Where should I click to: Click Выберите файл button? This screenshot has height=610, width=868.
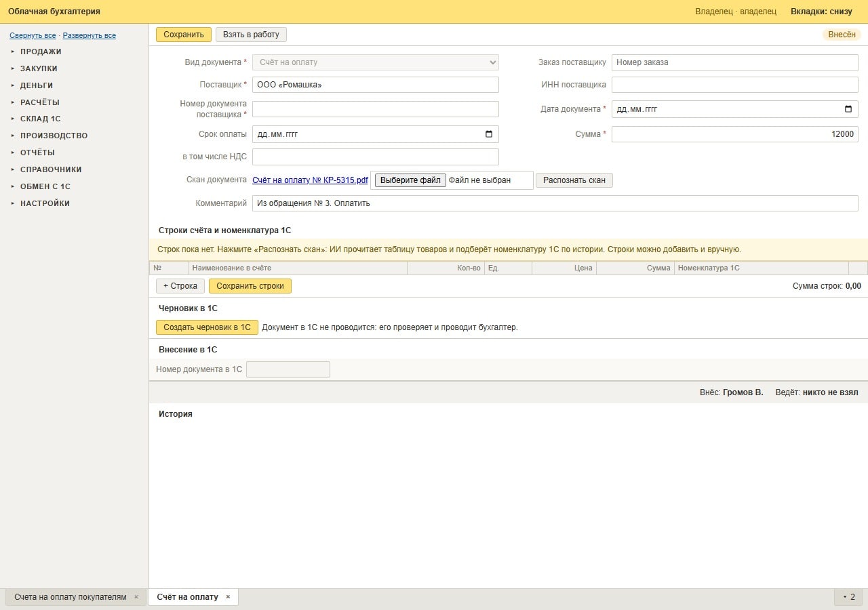[410, 180]
